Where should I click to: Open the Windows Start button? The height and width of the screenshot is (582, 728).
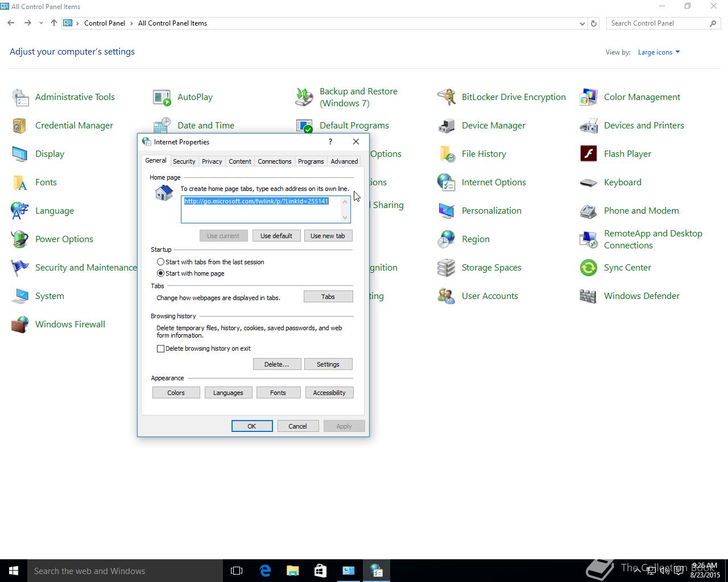click(x=14, y=571)
